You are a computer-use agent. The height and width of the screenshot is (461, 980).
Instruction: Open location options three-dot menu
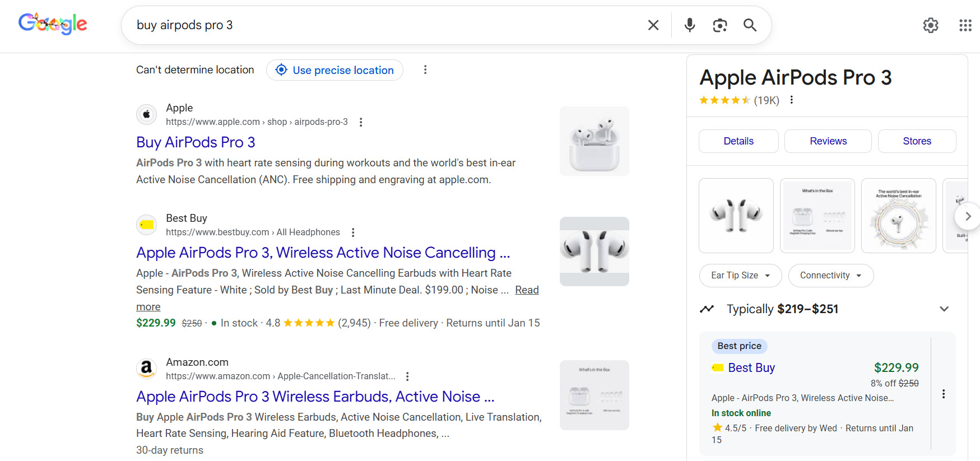point(425,70)
